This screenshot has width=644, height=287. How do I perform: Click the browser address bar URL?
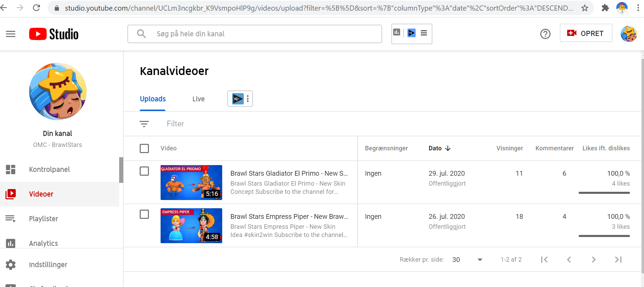[319, 8]
